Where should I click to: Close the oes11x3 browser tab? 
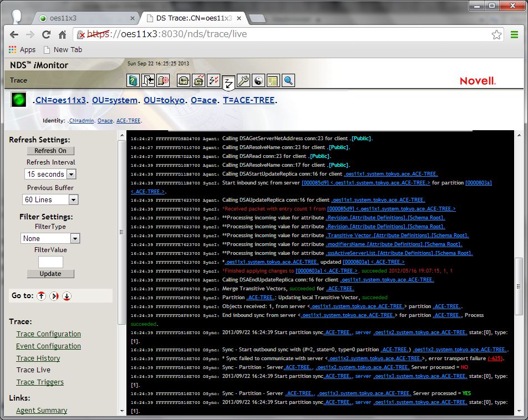click(x=133, y=18)
